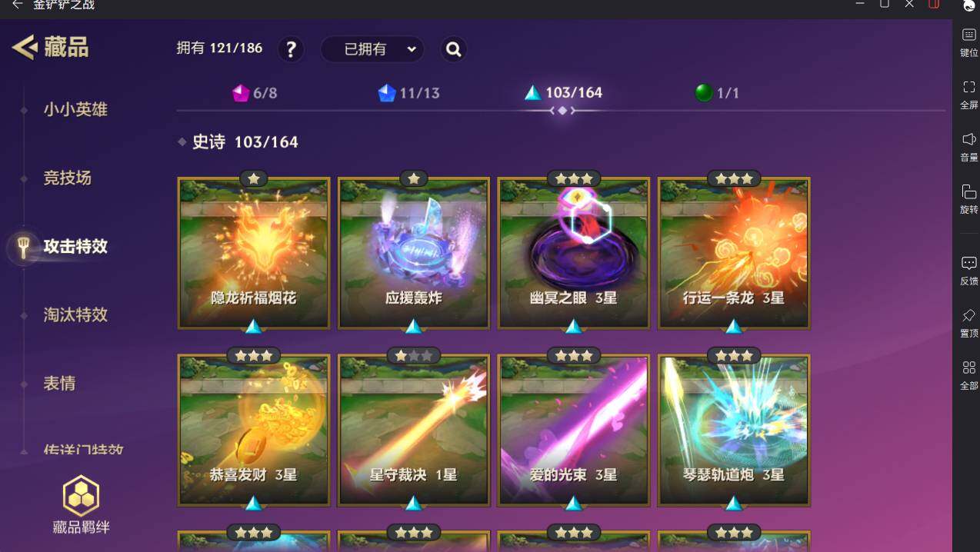The height and width of the screenshot is (552, 980).
Task: Open the 淘汰特效 category
Action: point(75,315)
